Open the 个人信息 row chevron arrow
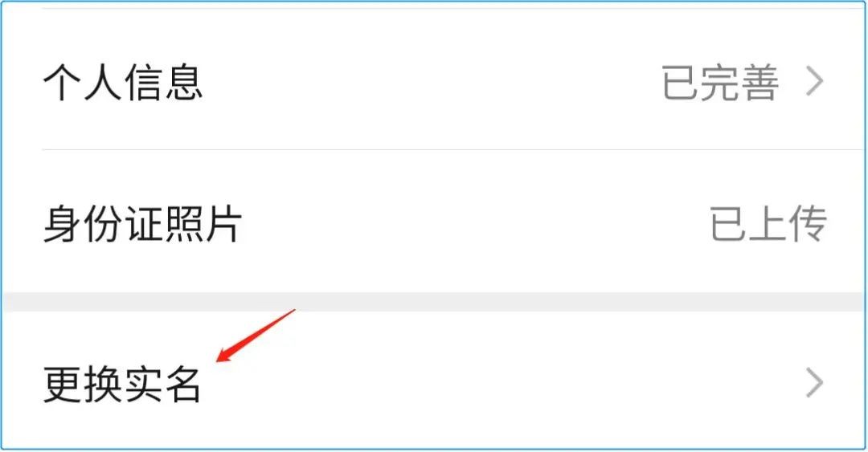This screenshot has height=452, width=868. (815, 82)
